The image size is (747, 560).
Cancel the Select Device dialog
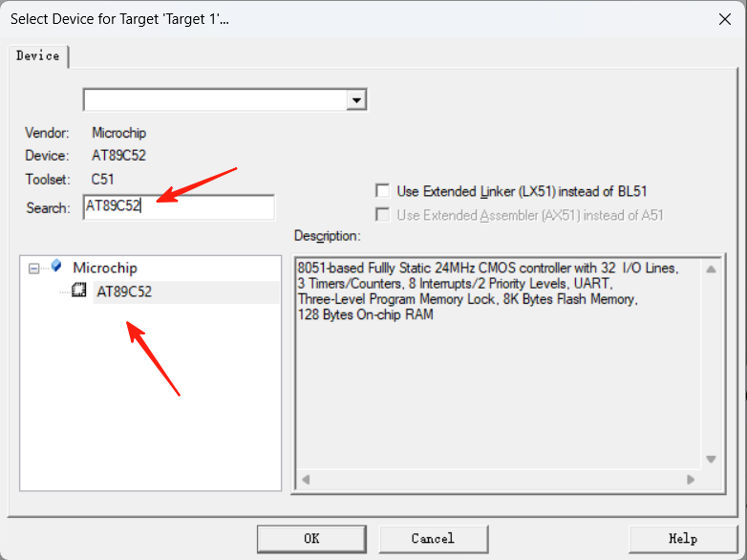tap(433, 539)
